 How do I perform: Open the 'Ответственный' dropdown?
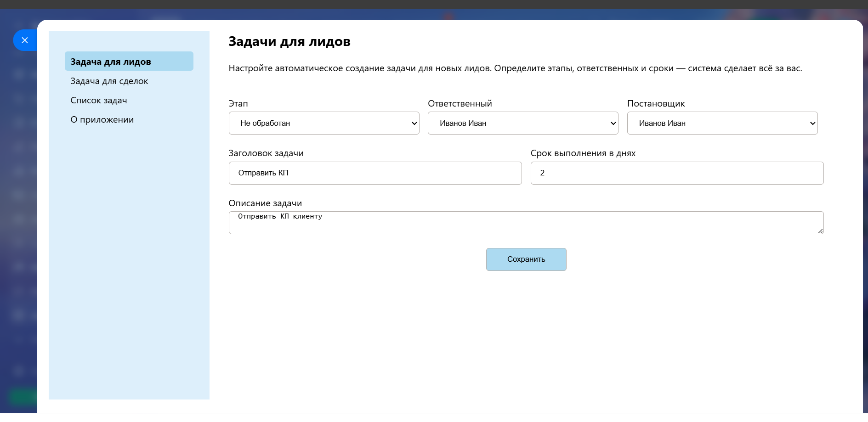522,123
